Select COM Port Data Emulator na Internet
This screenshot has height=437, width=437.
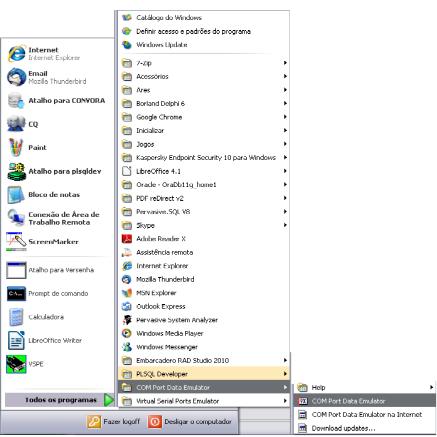pos(365,414)
